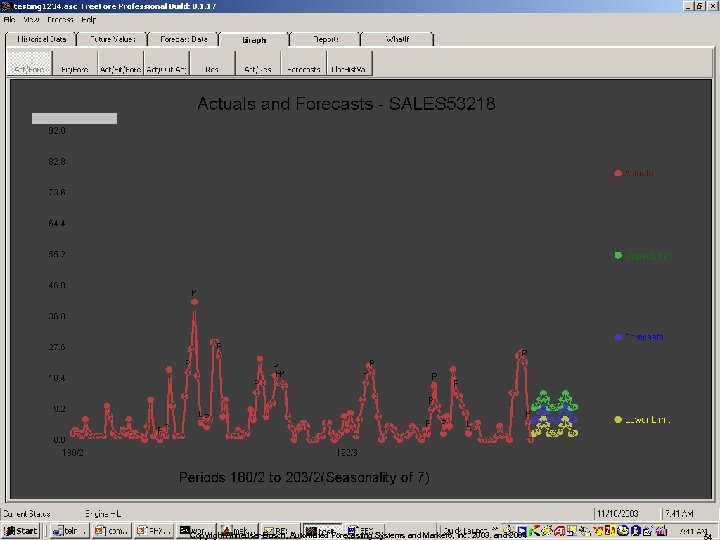Select the Act/Forec graph sub-tab
Screen dimensions: 720x540
pyautogui.click(x=29, y=63)
